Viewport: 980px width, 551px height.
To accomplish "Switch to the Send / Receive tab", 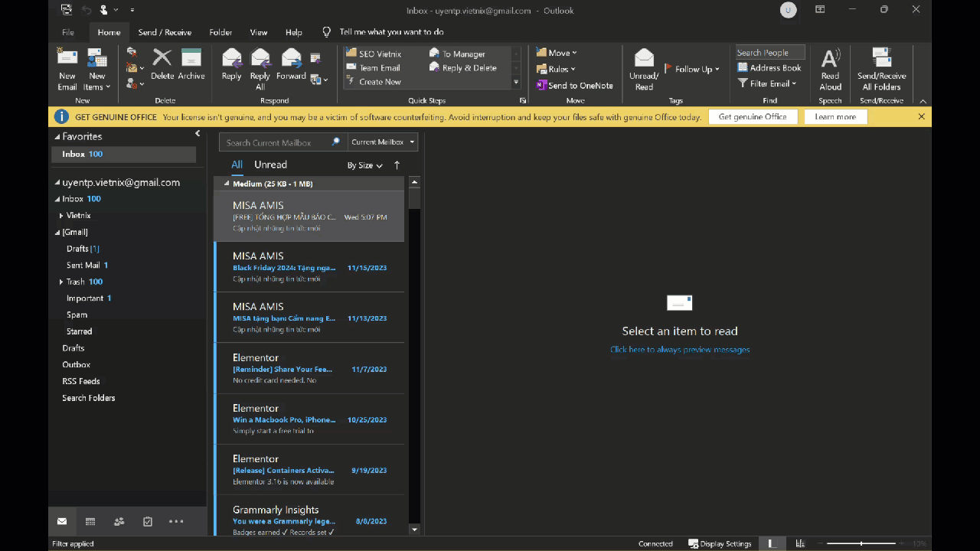I will (165, 32).
